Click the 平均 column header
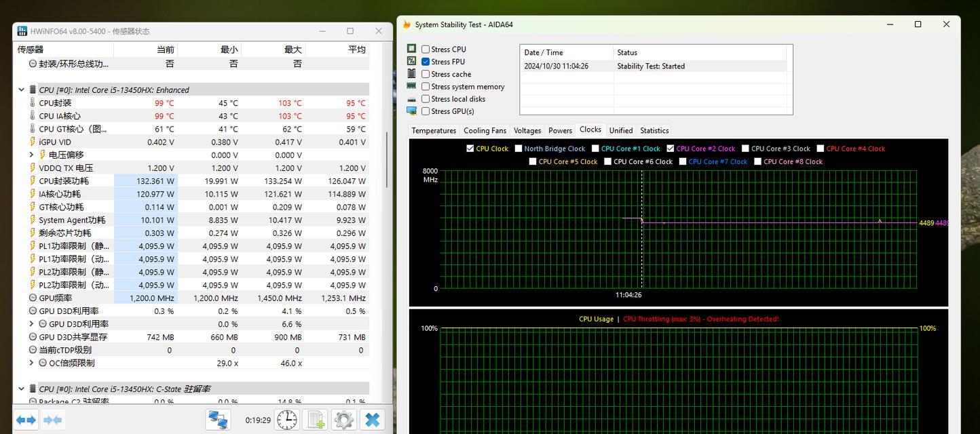The height and width of the screenshot is (434, 980). coord(337,50)
